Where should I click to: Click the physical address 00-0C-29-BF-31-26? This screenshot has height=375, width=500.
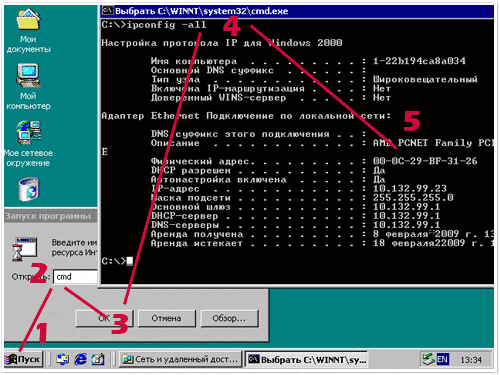click(x=425, y=161)
